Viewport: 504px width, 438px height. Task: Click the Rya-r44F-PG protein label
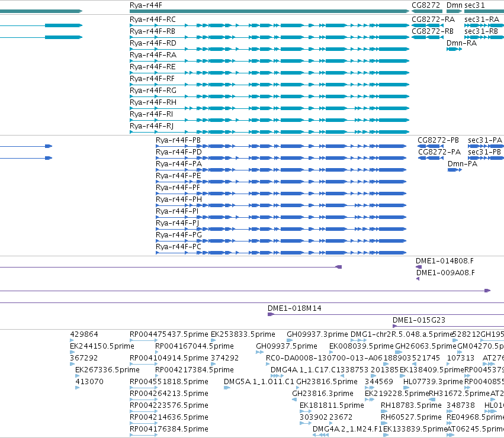179,235
